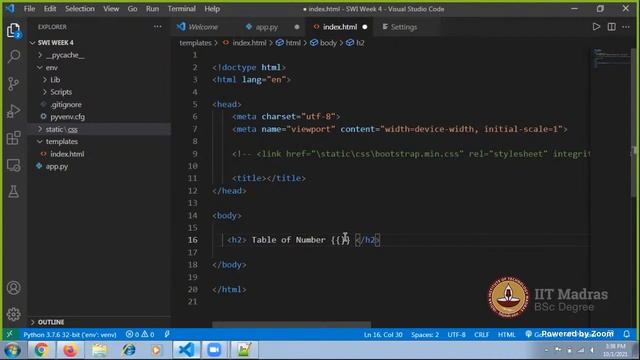
Task: Expand the __pycache__ folder
Action: (x=65, y=55)
